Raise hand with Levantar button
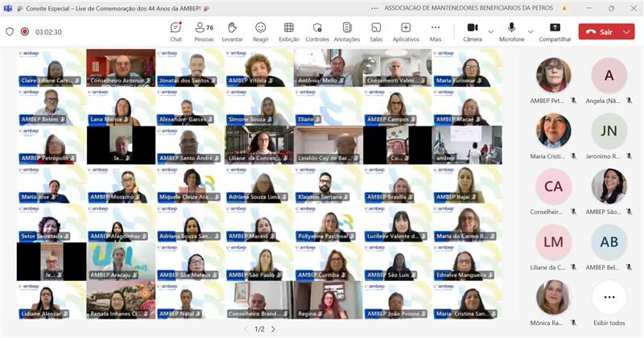The width and height of the screenshot is (644, 338). [x=232, y=31]
